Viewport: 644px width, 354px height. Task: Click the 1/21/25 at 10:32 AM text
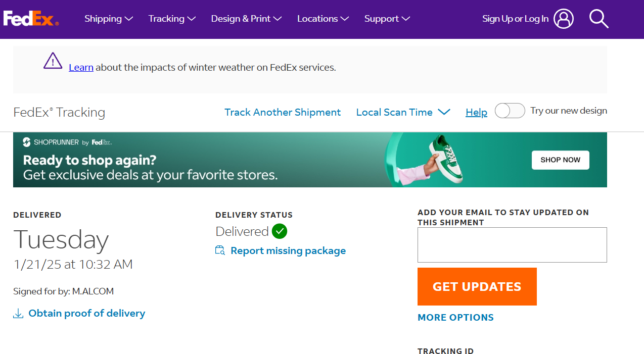pyautogui.click(x=73, y=264)
